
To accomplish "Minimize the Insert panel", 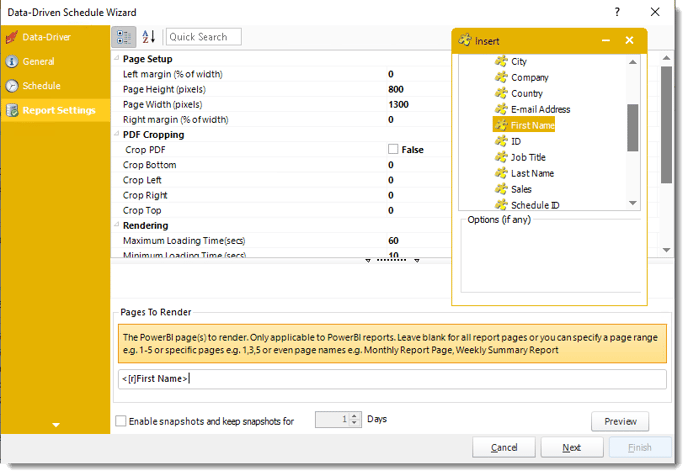I will (x=606, y=41).
